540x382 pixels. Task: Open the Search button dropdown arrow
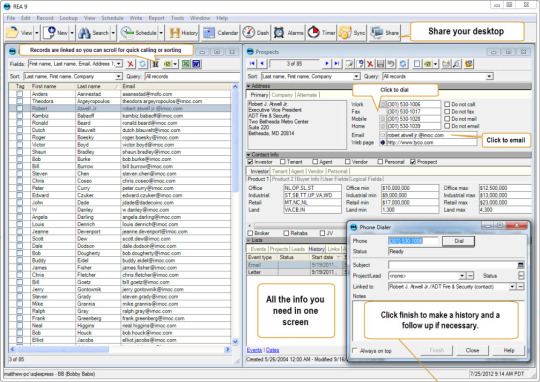coord(113,33)
